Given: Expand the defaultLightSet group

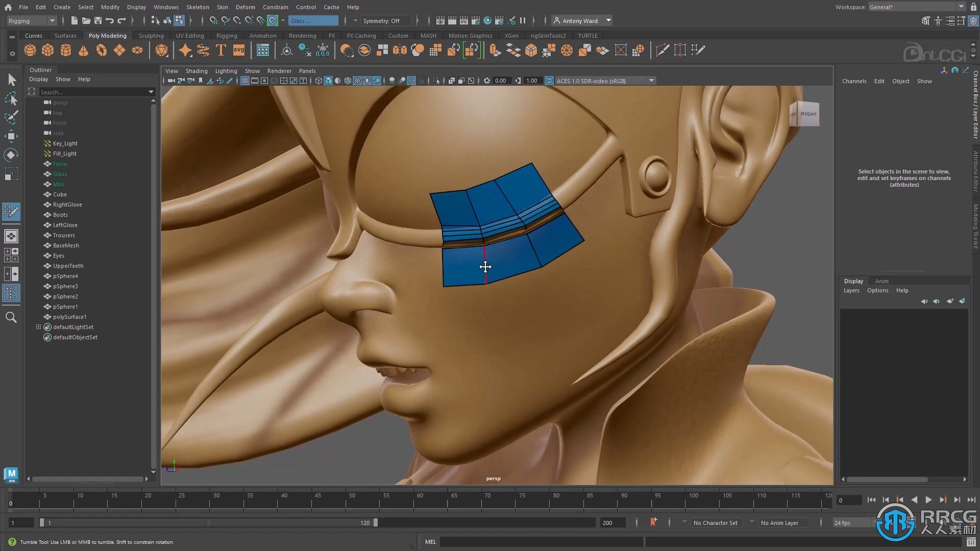Looking at the screenshot, I should click(38, 327).
